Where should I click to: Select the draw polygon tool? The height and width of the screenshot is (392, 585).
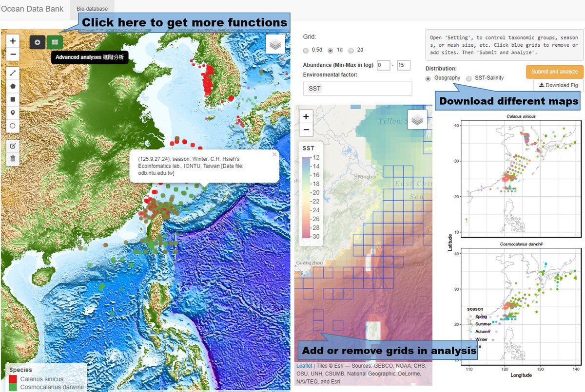point(13,86)
